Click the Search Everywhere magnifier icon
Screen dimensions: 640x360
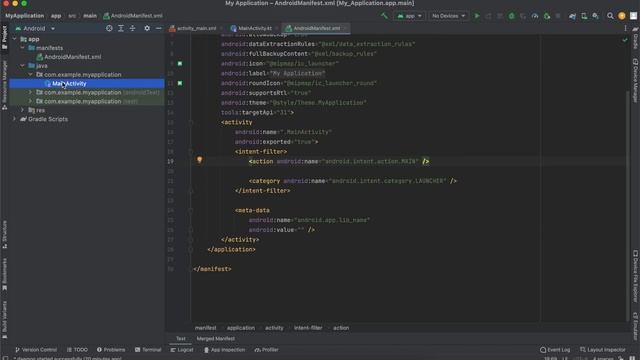tap(610, 16)
